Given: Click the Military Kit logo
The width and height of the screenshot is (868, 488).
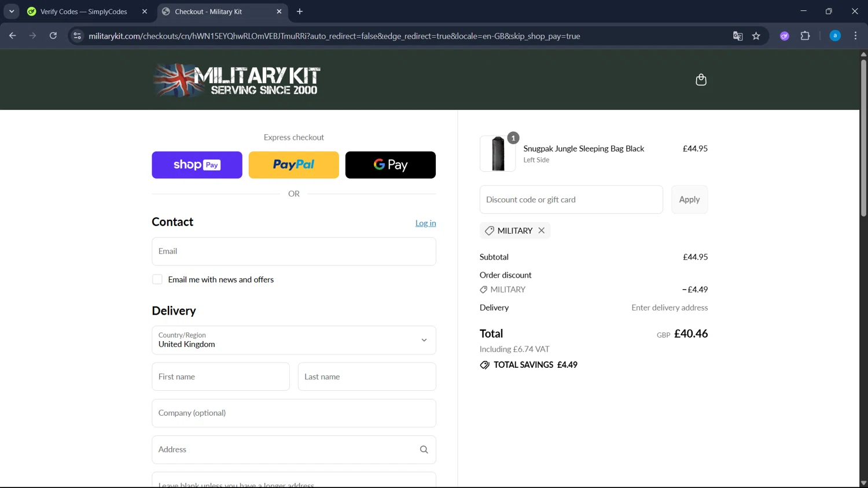Looking at the screenshot, I should 237,80.
